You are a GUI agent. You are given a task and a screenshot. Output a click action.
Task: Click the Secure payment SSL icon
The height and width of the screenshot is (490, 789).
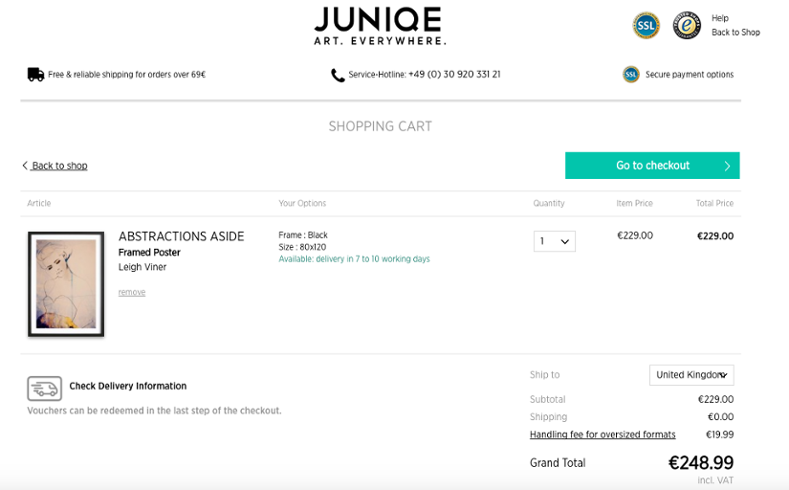click(631, 74)
